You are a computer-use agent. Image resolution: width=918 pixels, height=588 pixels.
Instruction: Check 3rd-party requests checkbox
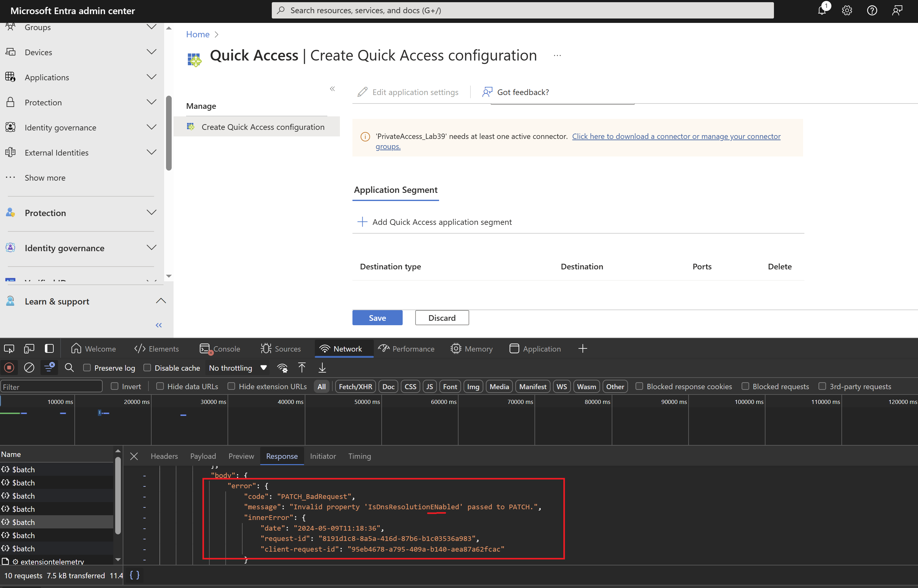(822, 386)
